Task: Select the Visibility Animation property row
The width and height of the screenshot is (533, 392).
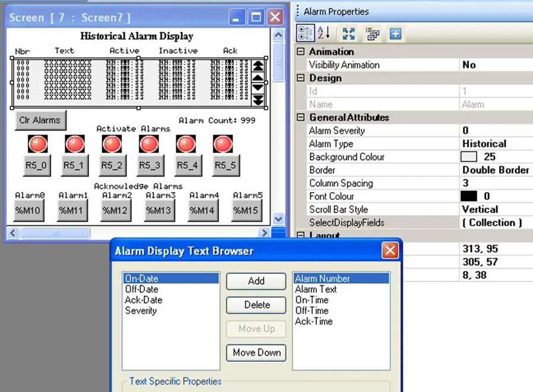Action: point(420,65)
